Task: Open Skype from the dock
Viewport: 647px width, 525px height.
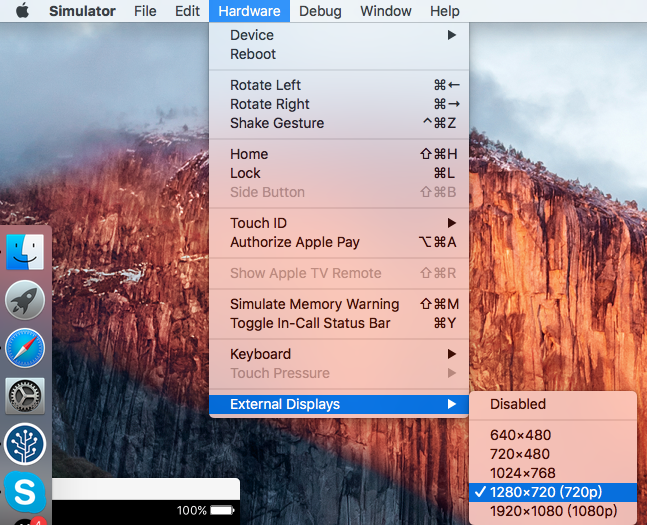Action: [25, 492]
